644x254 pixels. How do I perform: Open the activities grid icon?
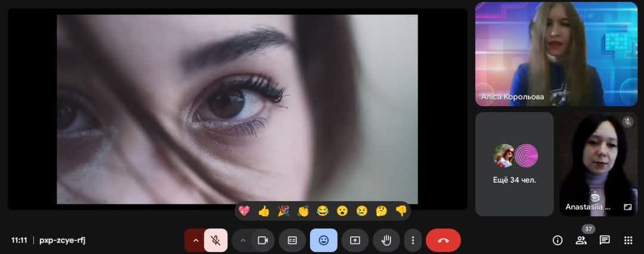(x=627, y=240)
